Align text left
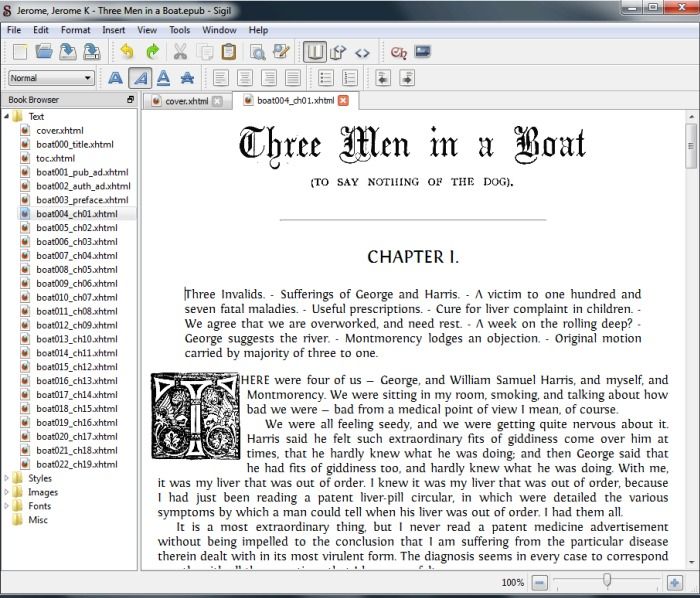The image size is (700, 598). pos(221,78)
